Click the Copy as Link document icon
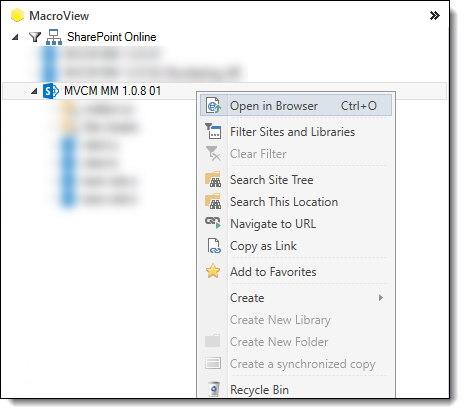 [x=214, y=246]
